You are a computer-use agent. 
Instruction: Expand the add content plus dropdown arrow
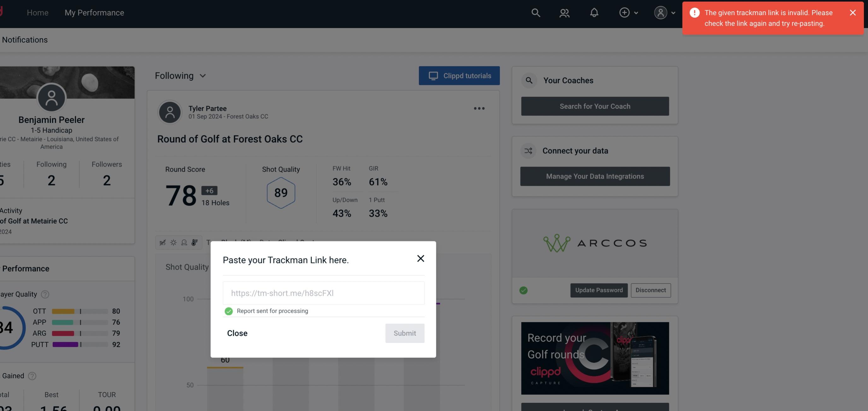tap(636, 12)
